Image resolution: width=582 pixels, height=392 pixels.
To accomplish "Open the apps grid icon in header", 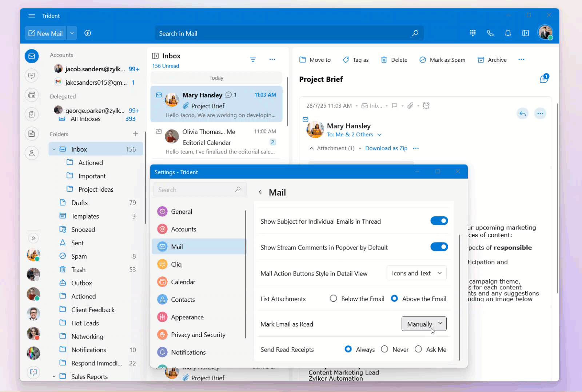I will [473, 33].
